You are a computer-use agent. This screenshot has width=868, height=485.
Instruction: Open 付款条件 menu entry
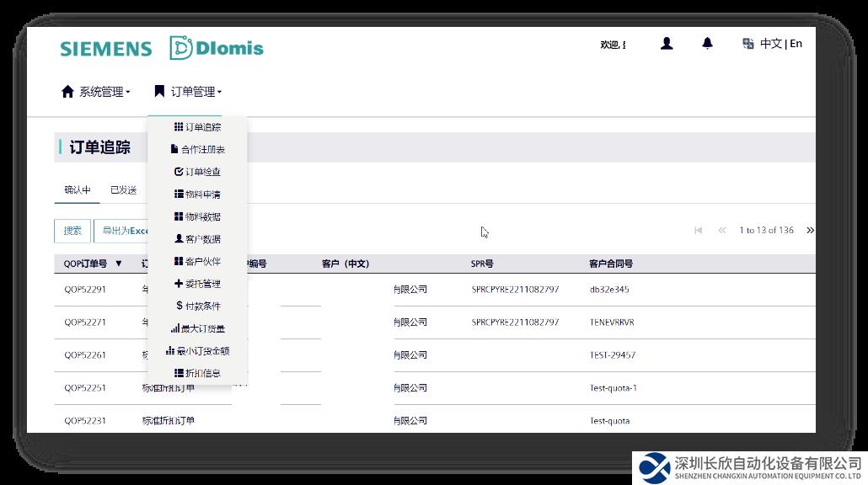pyautogui.click(x=198, y=306)
